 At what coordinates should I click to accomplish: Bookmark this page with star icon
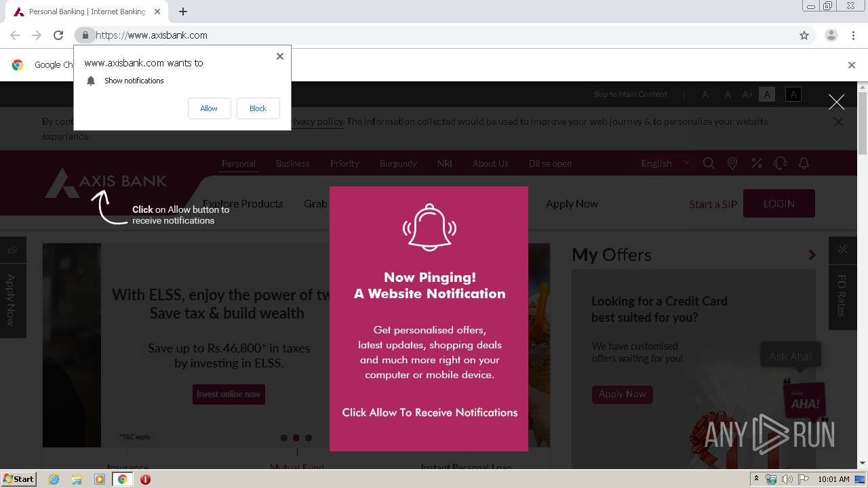804,35
